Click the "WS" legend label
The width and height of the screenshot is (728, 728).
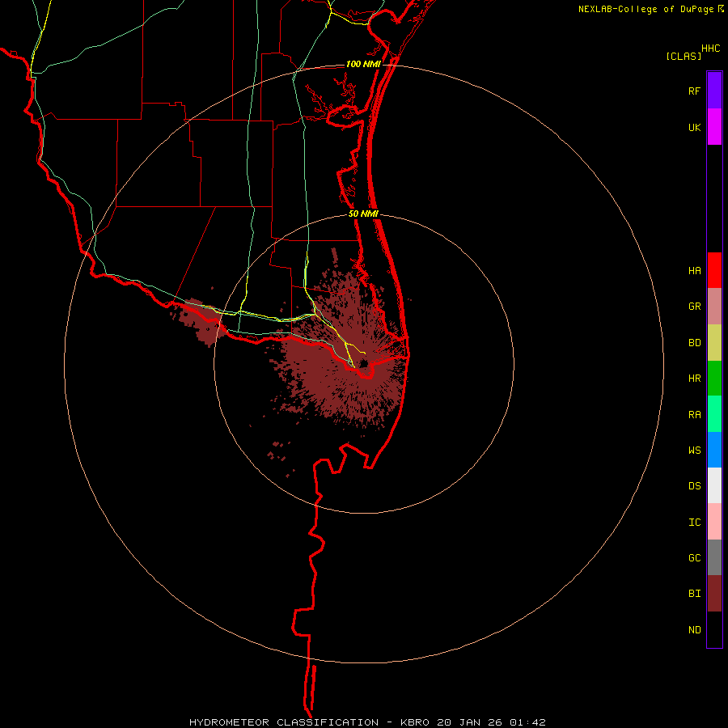tap(694, 451)
